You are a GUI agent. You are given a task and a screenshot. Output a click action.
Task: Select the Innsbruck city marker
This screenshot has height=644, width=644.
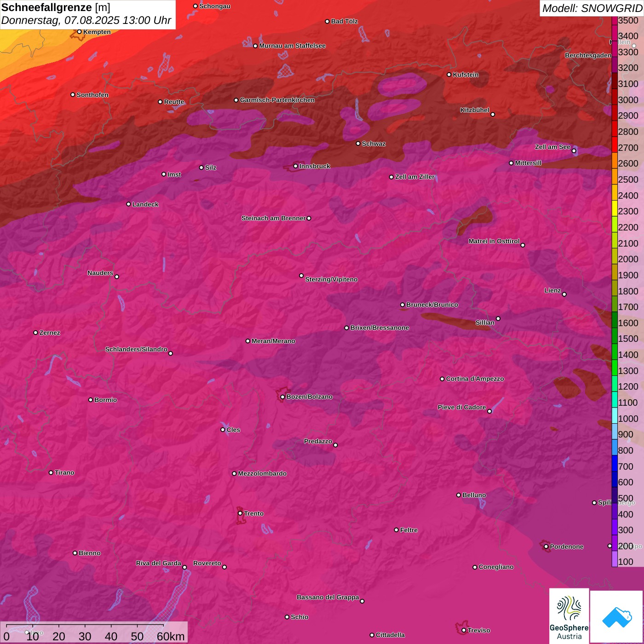(x=295, y=166)
